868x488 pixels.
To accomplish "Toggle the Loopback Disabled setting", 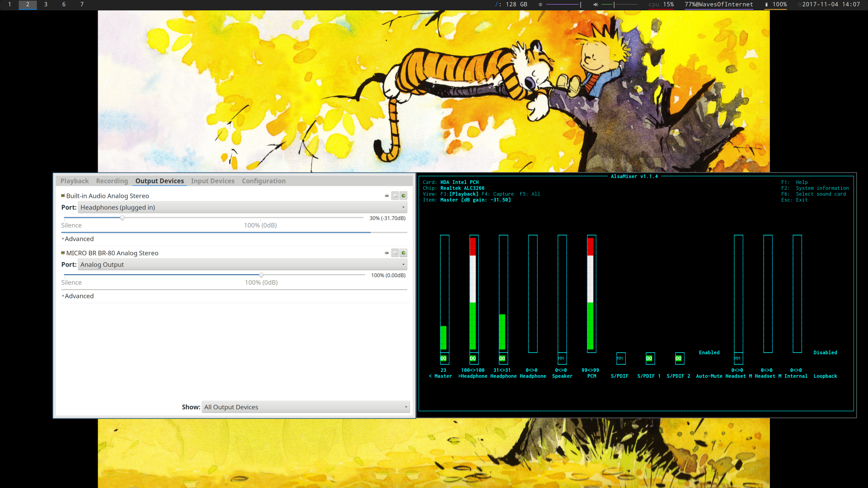I will click(x=825, y=352).
